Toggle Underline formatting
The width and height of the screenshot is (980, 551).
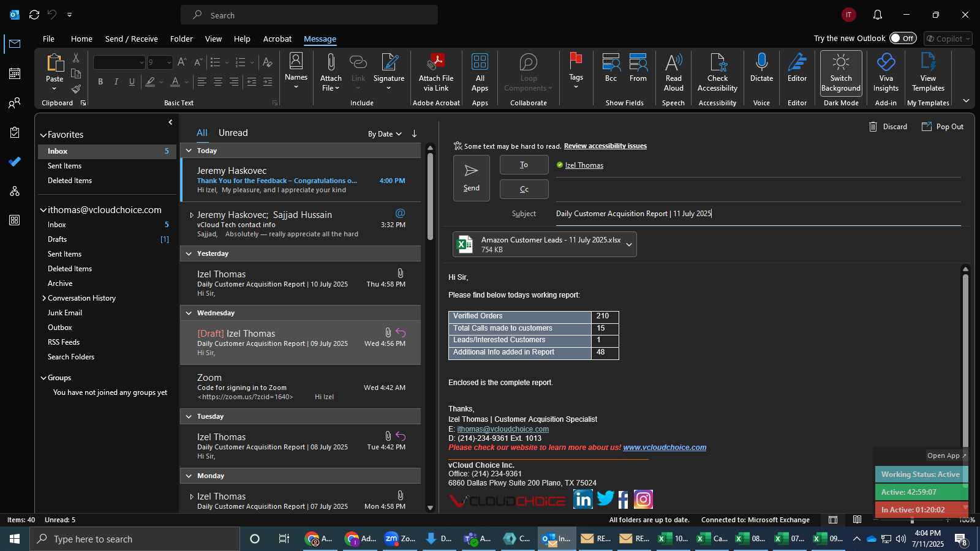point(132,82)
